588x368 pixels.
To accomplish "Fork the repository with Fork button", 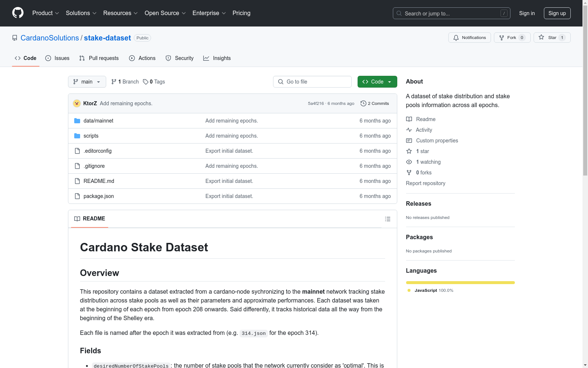I will click(512, 38).
